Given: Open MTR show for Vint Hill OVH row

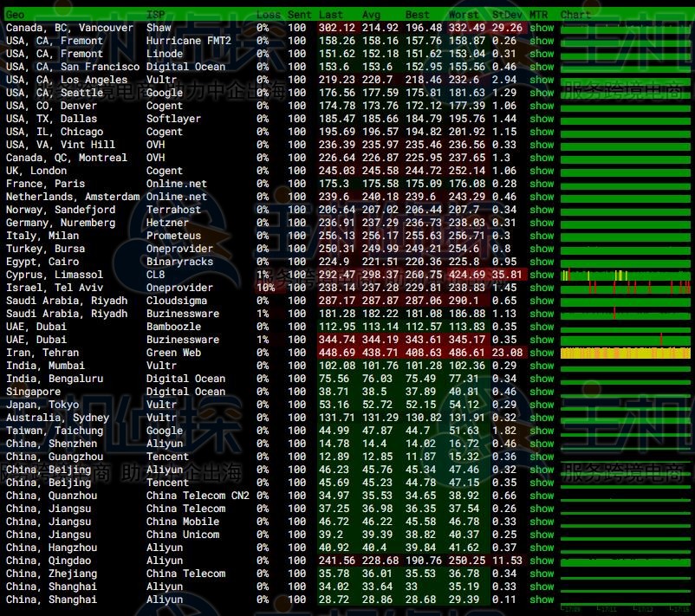Looking at the screenshot, I should 542,145.
